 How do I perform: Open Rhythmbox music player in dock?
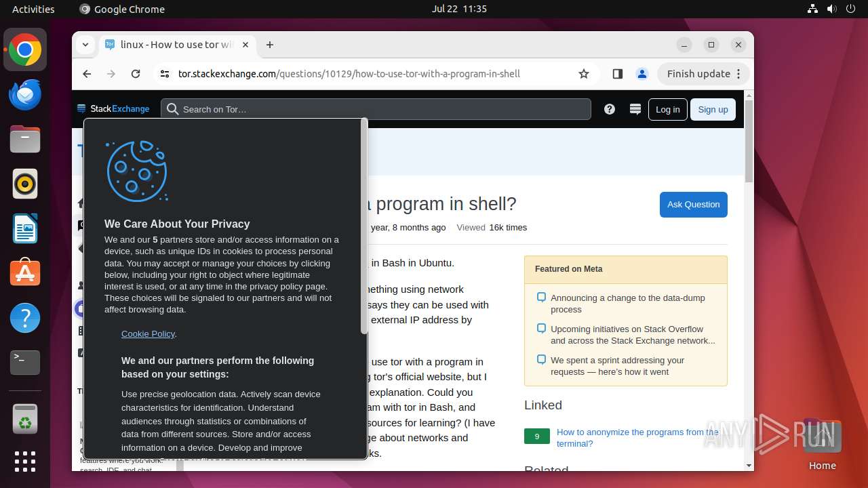click(x=25, y=184)
